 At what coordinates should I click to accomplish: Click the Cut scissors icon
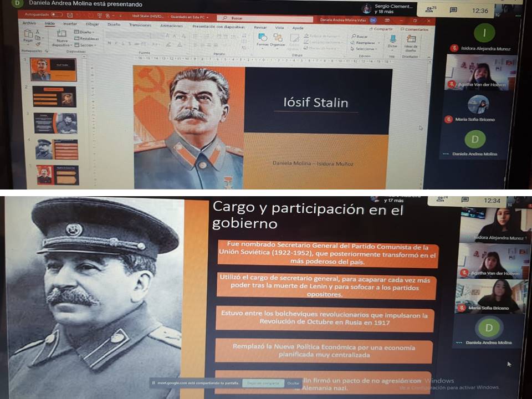[x=38, y=32]
